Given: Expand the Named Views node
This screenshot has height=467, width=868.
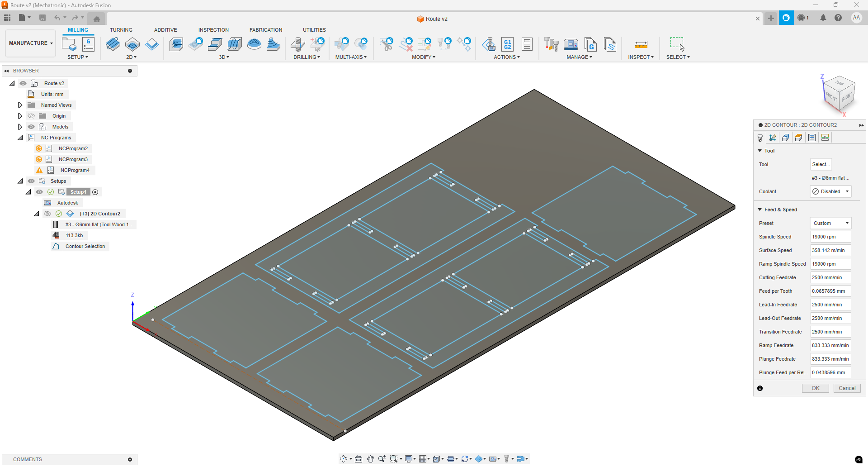Looking at the screenshot, I should [20, 105].
